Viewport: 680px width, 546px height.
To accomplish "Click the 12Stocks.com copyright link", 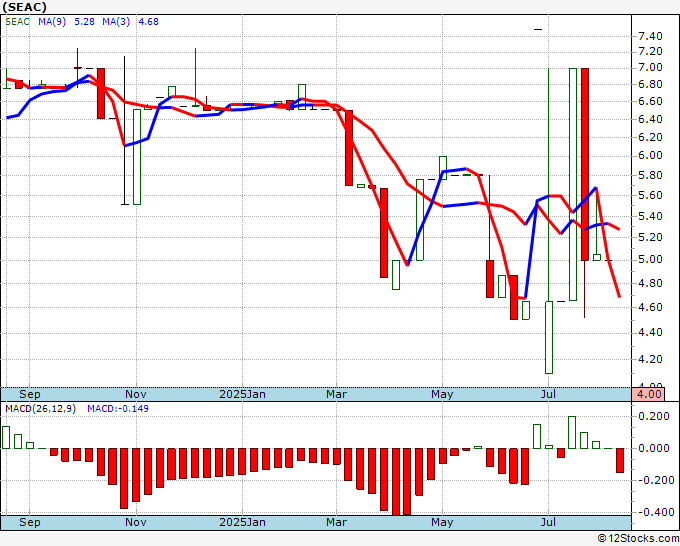I will pyautogui.click(x=638, y=539).
